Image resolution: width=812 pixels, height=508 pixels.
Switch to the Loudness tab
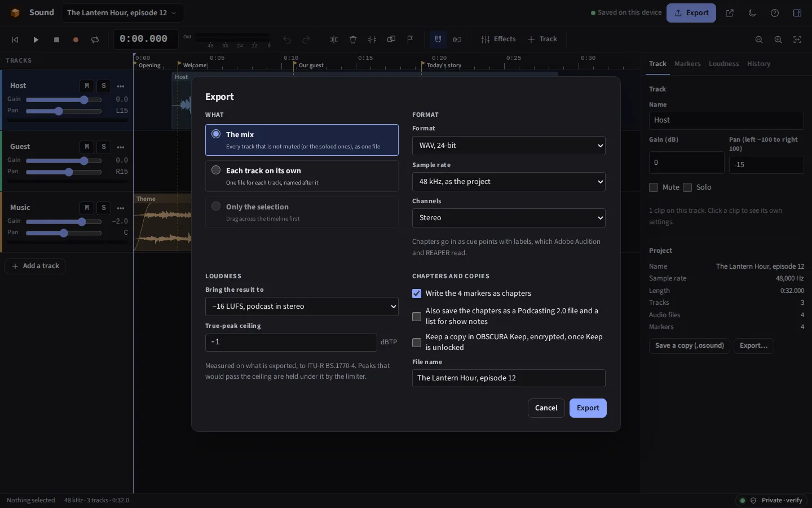724,64
